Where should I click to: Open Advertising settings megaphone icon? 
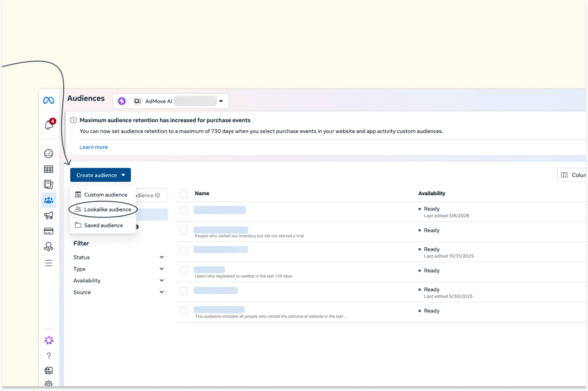click(x=49, y=215)
